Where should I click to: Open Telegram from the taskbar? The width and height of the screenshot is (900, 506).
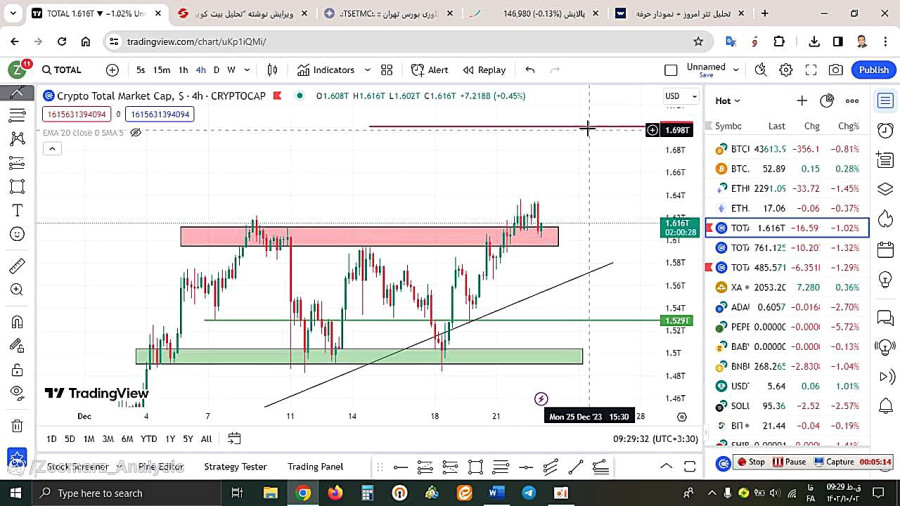[x=529, y=493]
